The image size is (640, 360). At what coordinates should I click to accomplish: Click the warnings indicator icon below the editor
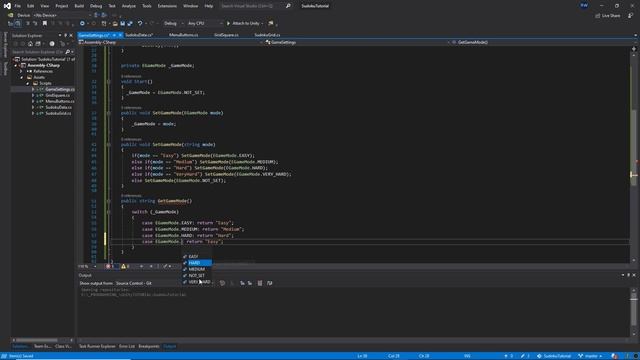coord(125,266)
